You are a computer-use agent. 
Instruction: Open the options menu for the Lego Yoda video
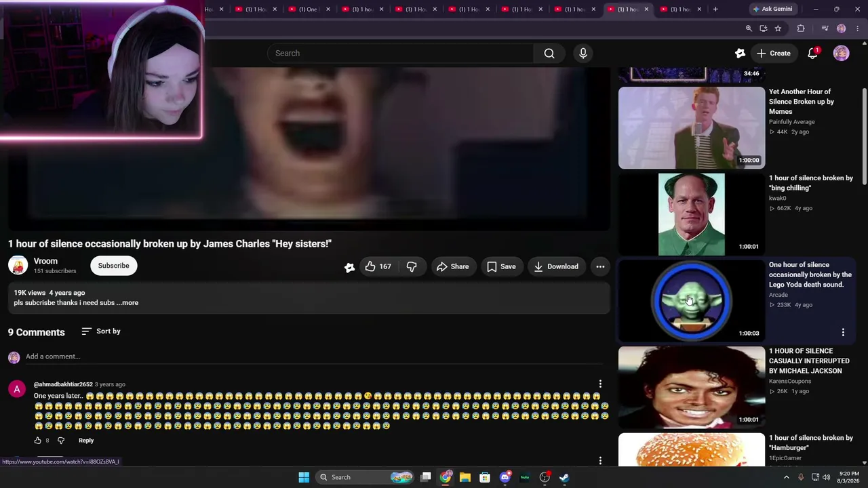pyautogui.click(x=843, y=333)
